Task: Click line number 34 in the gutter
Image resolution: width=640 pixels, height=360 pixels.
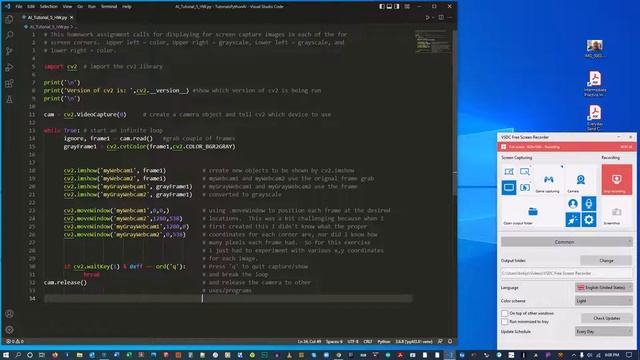Action: pyautogui.click(x=32, y=298)
